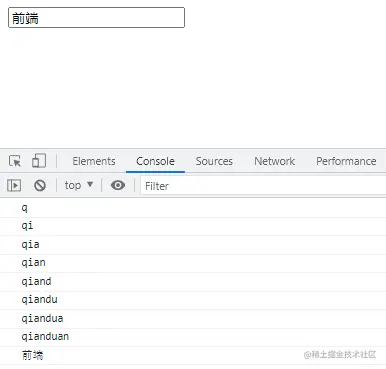Viewport: 386px width, 369px height.
Task: Open the Performance tab
Action: coord(346,161)
